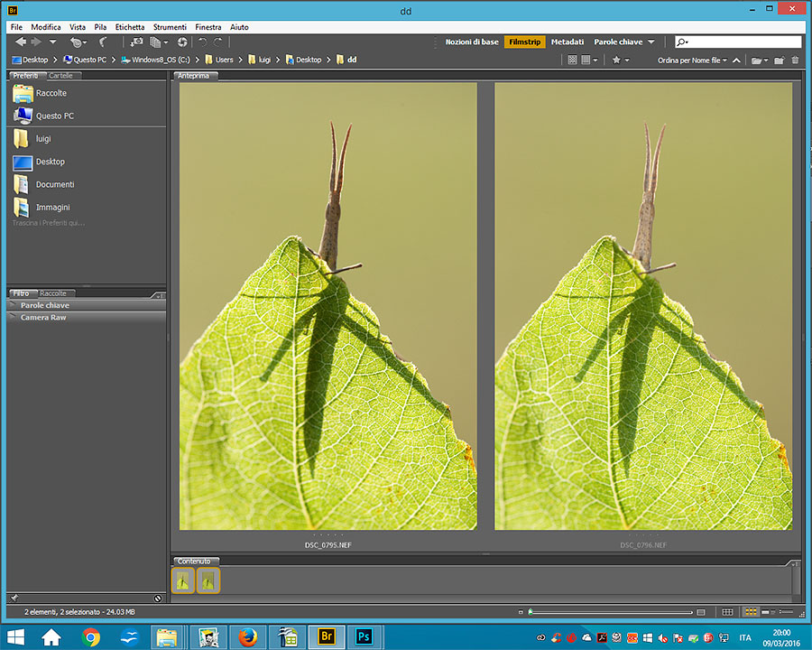Open the refine/review mode dropdown
Screen dimensions: 812x650
click(159, 42)
